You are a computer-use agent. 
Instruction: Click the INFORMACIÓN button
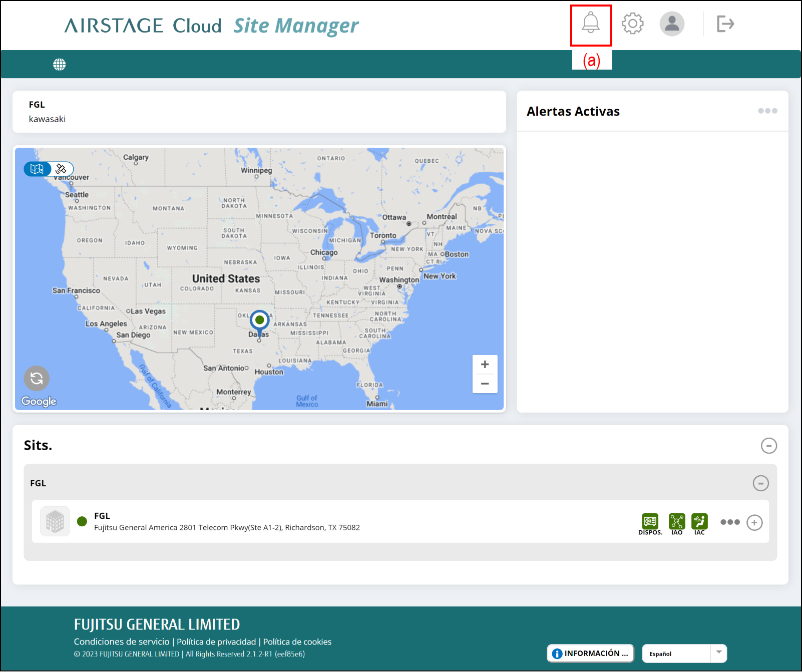click(x=590, y=653)
